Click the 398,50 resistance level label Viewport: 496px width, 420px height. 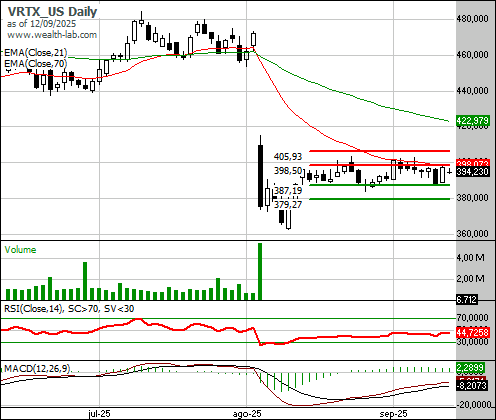tap(288, 171)
